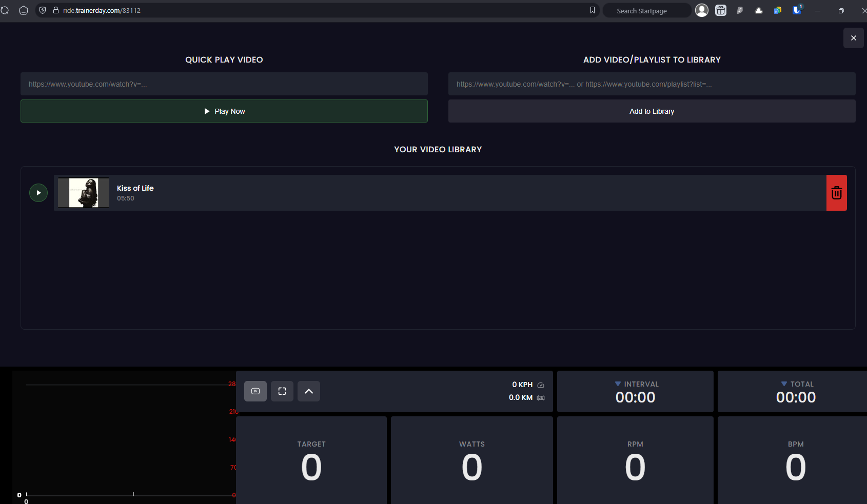The height and width of the screenshot is (504, 867).
Task: Reload the page in the browser
Action: pyautogui.click(x=5, y=10)
